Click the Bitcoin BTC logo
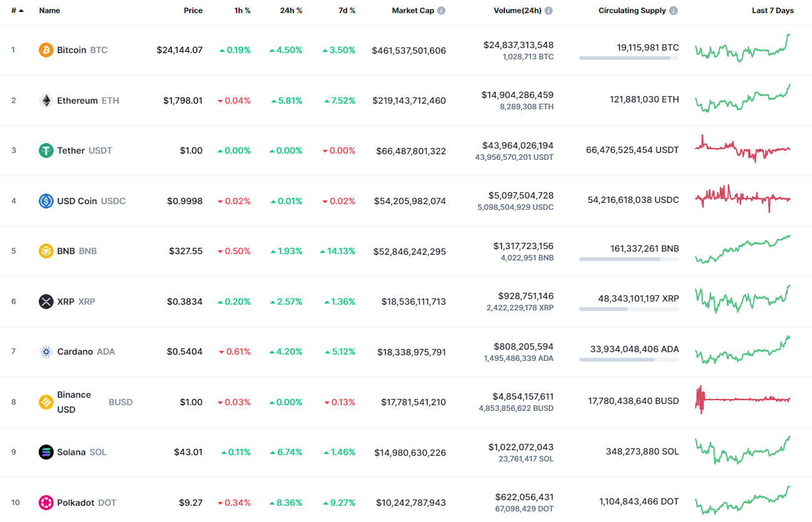 pyautogui.click(x=46, y=50)
